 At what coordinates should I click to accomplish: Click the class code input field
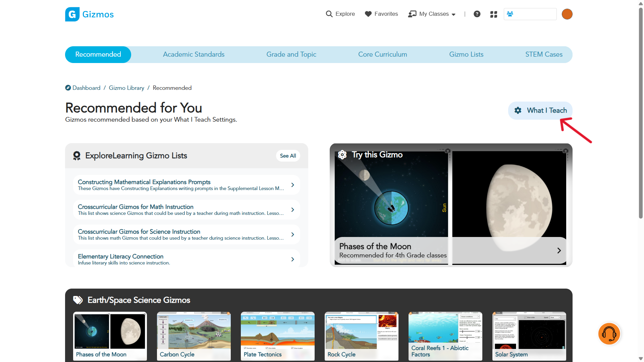click(535, 14)
